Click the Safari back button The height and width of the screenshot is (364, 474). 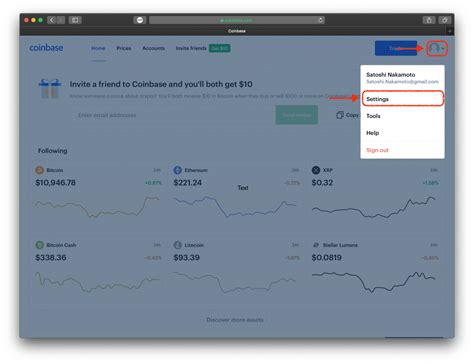(x=52, y=20)
